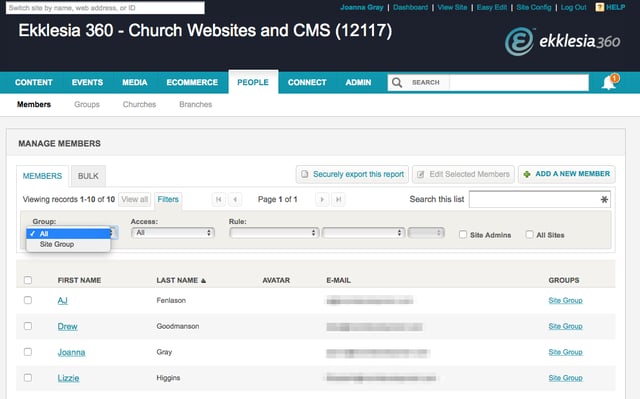The image size is (640, 399).
Task: Switch to the Branches sub-tab
Action: tap(196, 104)
